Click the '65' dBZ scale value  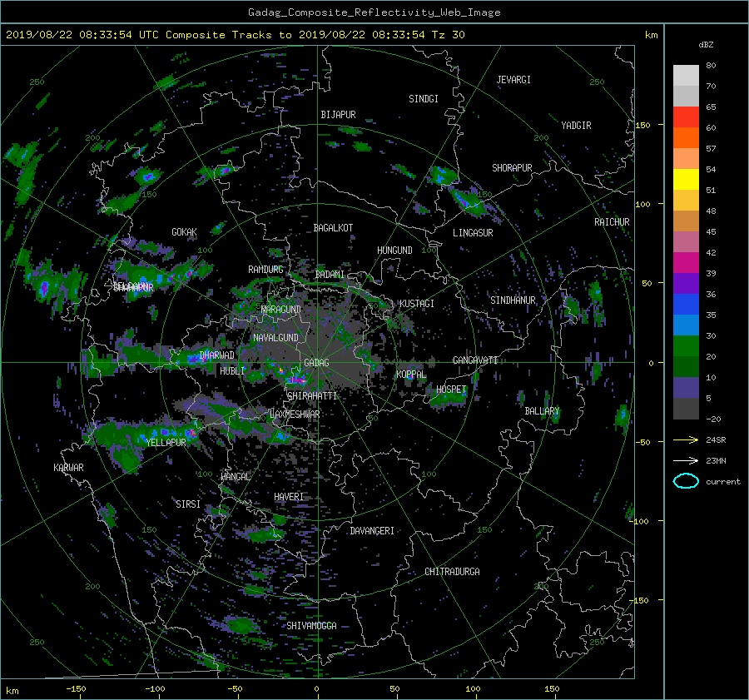[x=711, y=107]
